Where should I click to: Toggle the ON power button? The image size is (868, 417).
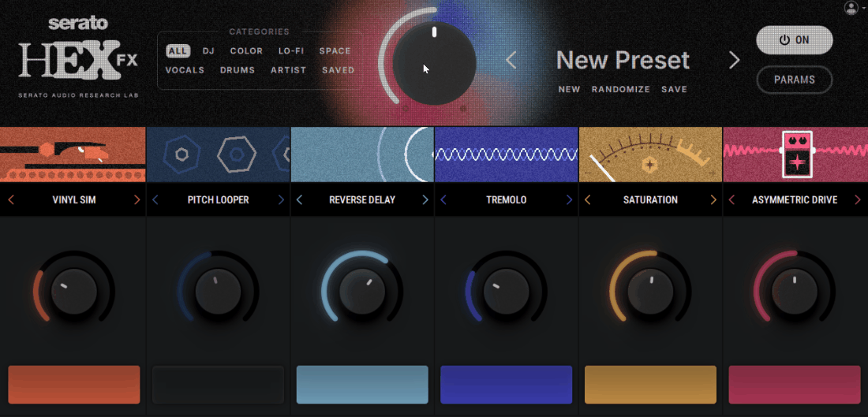[795, 40]
